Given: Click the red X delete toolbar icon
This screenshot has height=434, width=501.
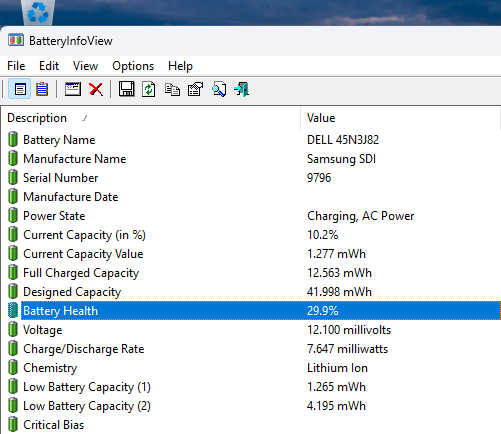Looking at the screenshot, I should point(96,89).
